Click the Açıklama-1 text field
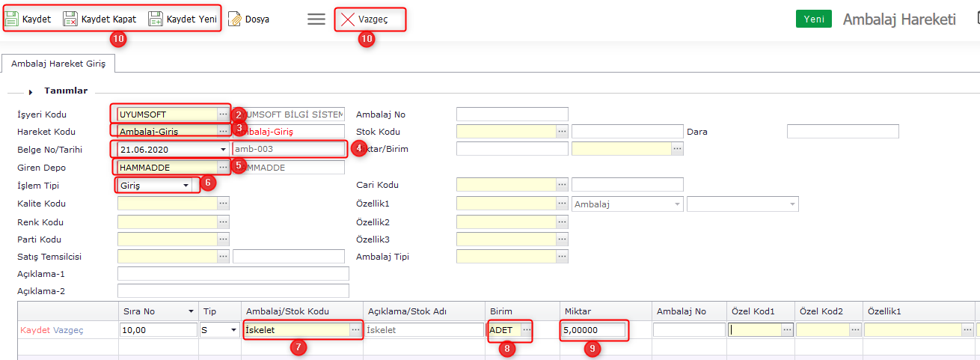 233,273
